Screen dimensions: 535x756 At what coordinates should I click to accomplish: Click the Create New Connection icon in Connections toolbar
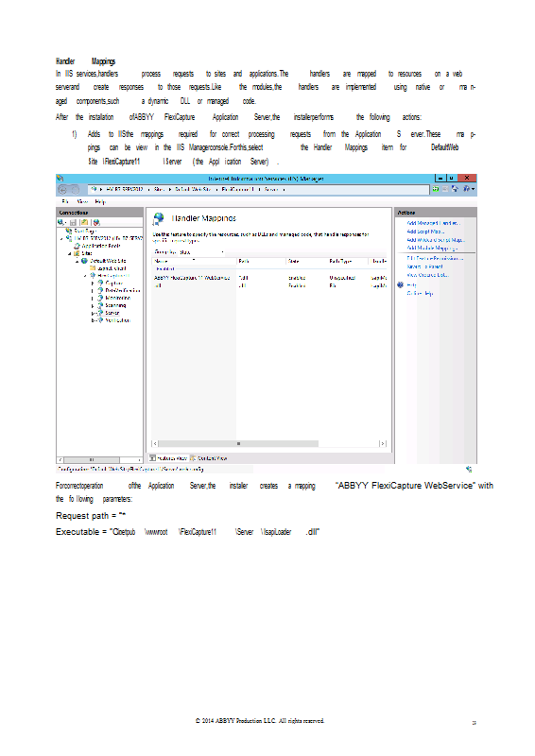tap(61, 222)
